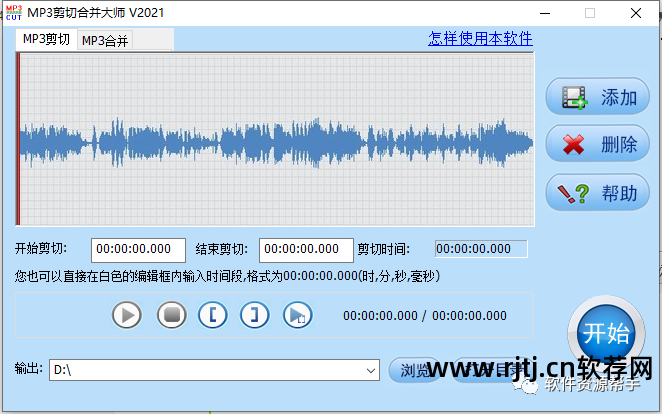This screenshot has height=414, width=662.
Task: Click the 浏览 (Browse) button
Action: (414, 370)
